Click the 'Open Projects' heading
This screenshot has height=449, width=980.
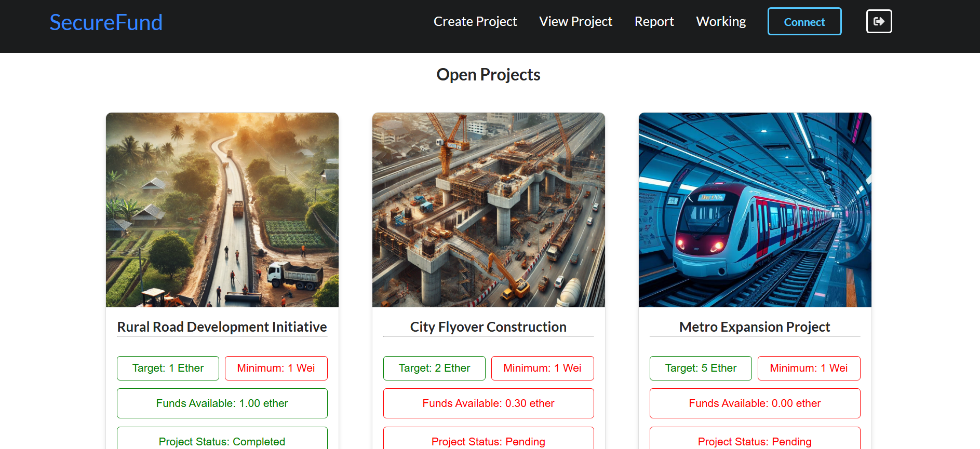(x=488, y=75)
